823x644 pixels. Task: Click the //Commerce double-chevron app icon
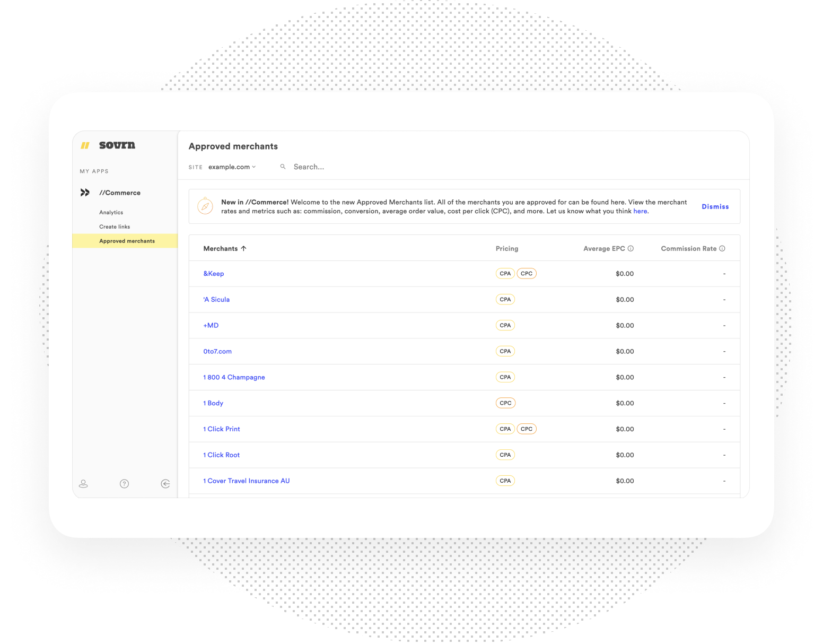(x=85, y=192)
